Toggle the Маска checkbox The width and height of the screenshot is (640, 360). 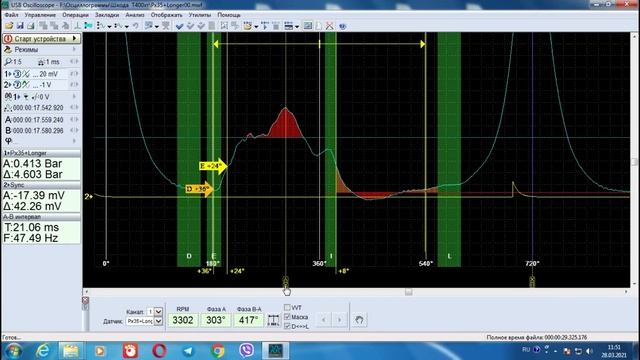[x=287, y=317]
